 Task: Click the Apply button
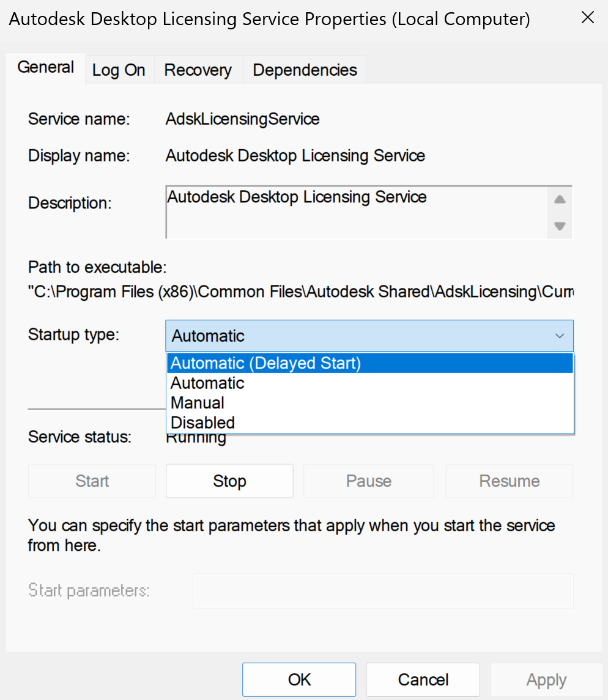click(x=546, y=680)
